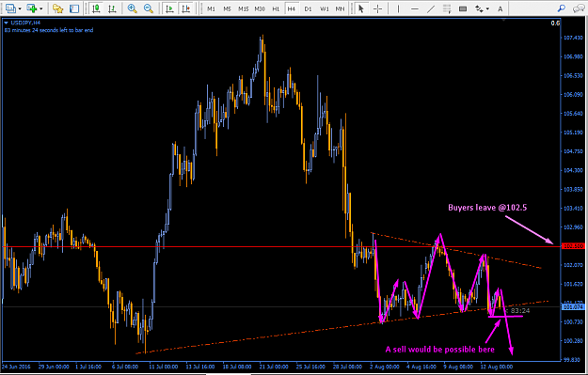Toggle chart shift from right edge
The width and height of the screenshot is (588, 375).
186,8
